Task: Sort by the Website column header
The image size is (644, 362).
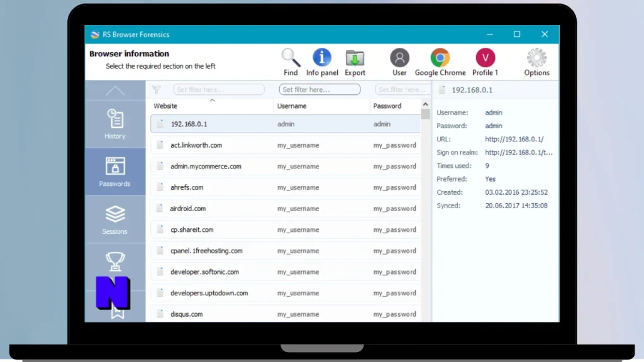Action: tap(212, 106)
